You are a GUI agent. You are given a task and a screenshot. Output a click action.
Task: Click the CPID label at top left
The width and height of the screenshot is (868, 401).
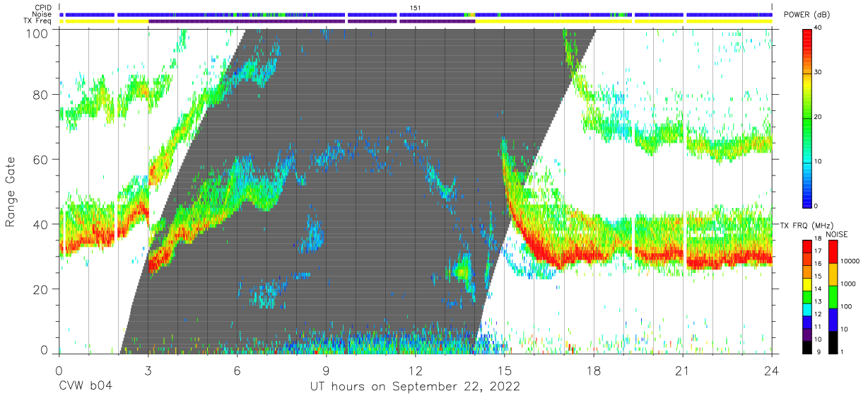[42, 8]
